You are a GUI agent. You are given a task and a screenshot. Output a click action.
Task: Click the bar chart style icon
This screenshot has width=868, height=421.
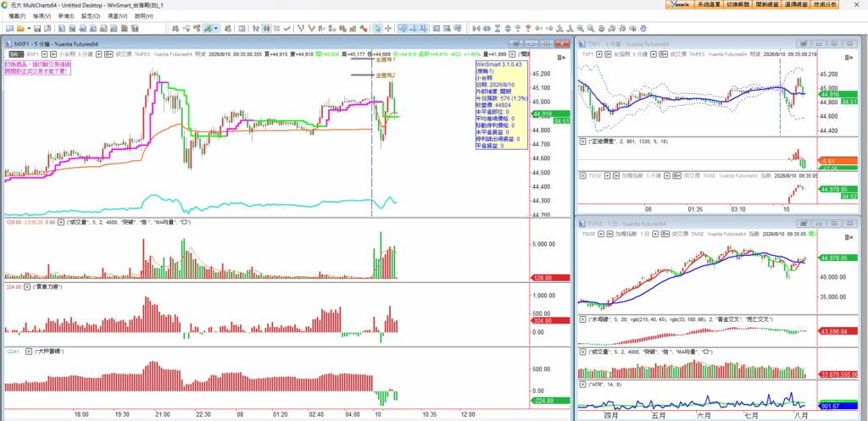coord(255,28)
